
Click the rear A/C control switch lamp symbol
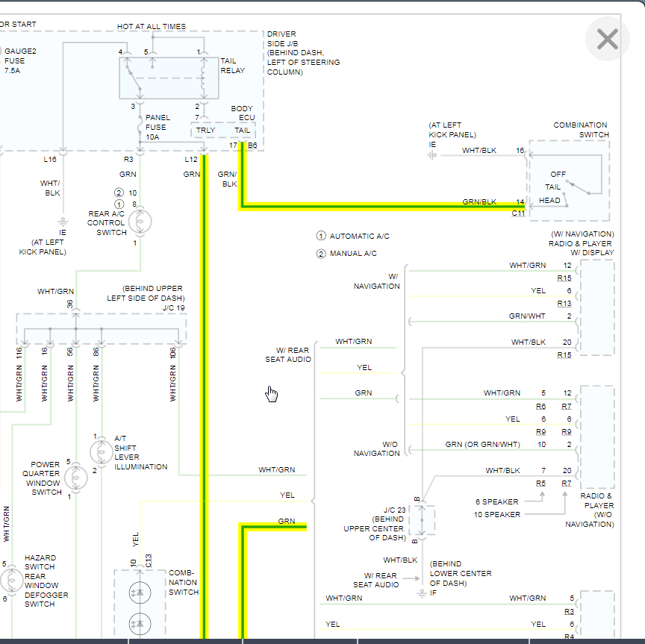tap(140, 222)
